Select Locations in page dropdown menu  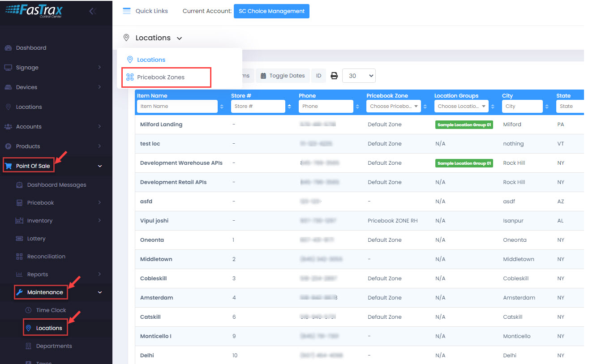point(151,60)
